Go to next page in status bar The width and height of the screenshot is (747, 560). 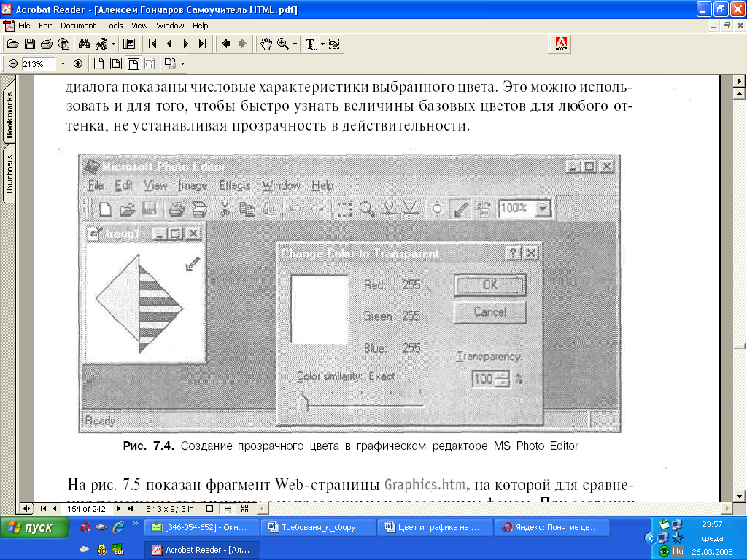point(119,509)
